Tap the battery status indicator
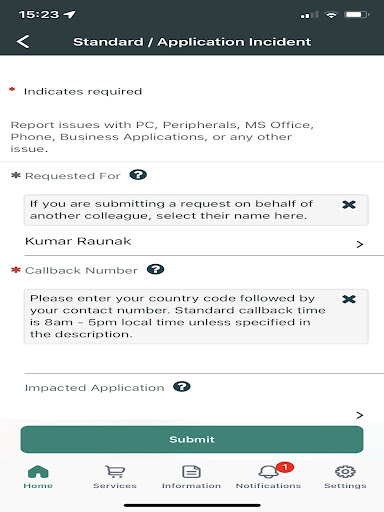 (x=357, y=15)
